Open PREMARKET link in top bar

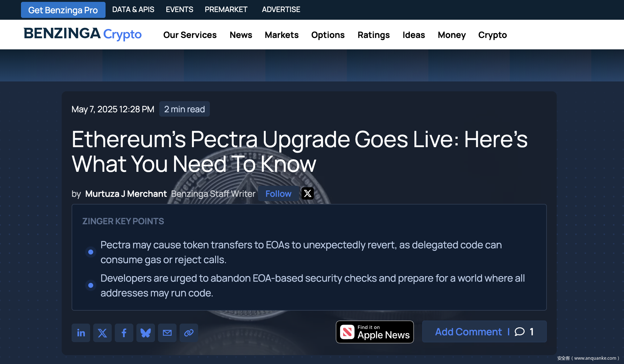[x=226, y=10]
